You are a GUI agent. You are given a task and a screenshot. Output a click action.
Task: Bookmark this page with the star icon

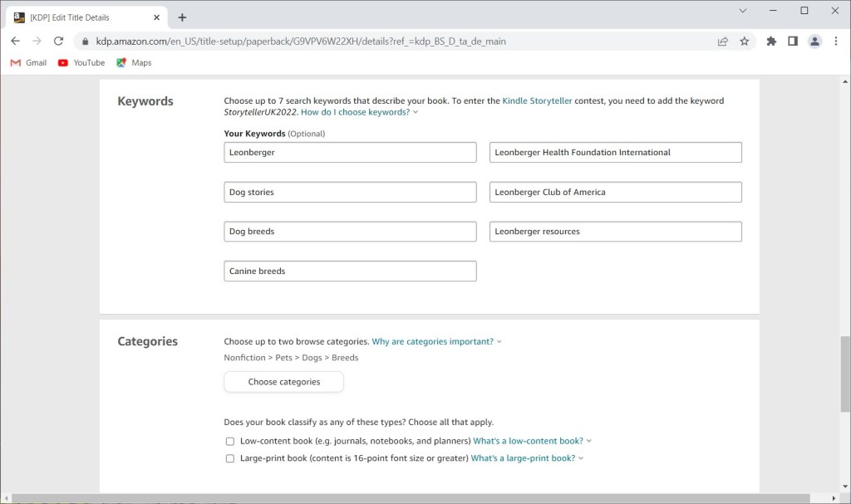click(745, 41)
